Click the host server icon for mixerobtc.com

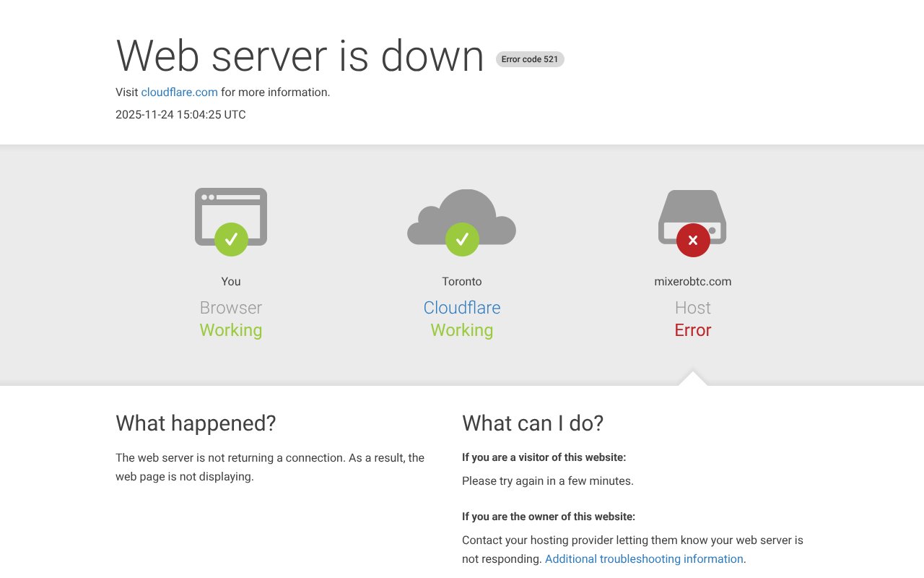pos(693,213)
